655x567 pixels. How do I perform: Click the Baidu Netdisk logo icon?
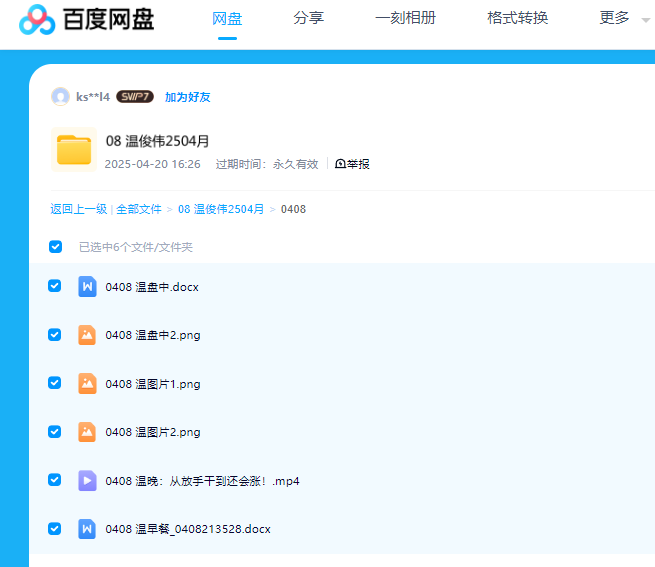[37, 19]
